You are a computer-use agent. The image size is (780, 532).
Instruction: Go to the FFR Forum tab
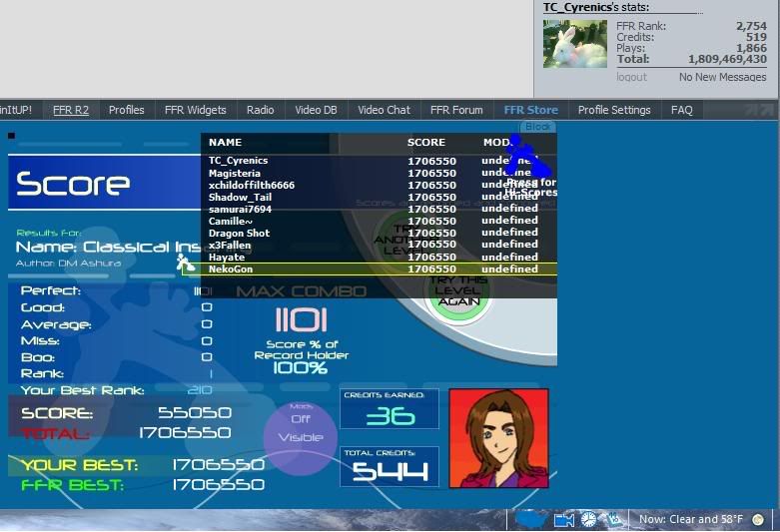pos(456,110)
